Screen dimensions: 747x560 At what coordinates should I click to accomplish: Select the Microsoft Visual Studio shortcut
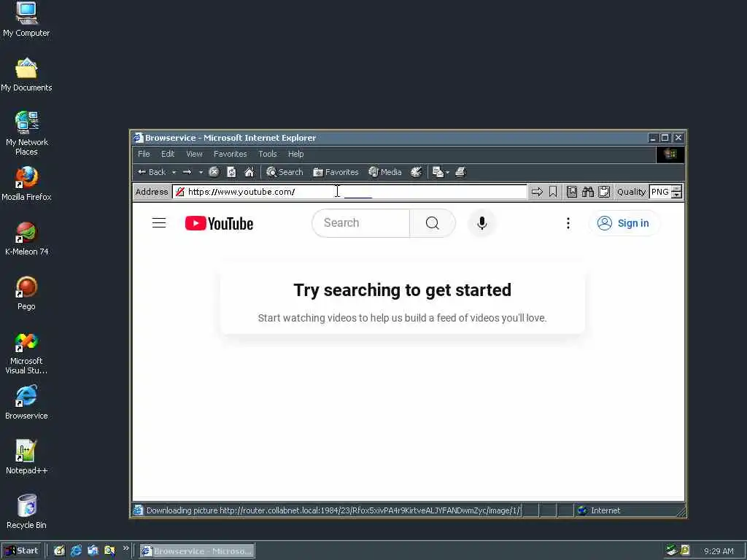point(26,354)
